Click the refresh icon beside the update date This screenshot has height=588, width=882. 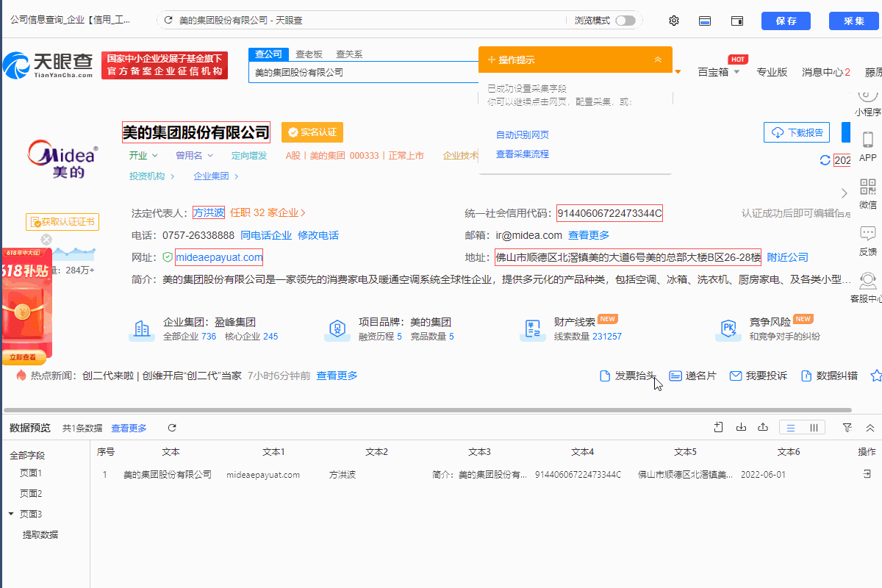tap(825, 160)
